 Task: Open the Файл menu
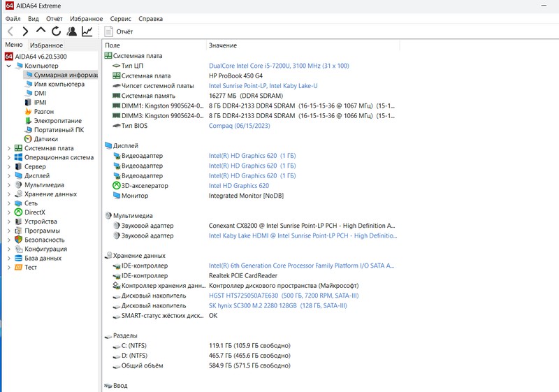point(13,19)
